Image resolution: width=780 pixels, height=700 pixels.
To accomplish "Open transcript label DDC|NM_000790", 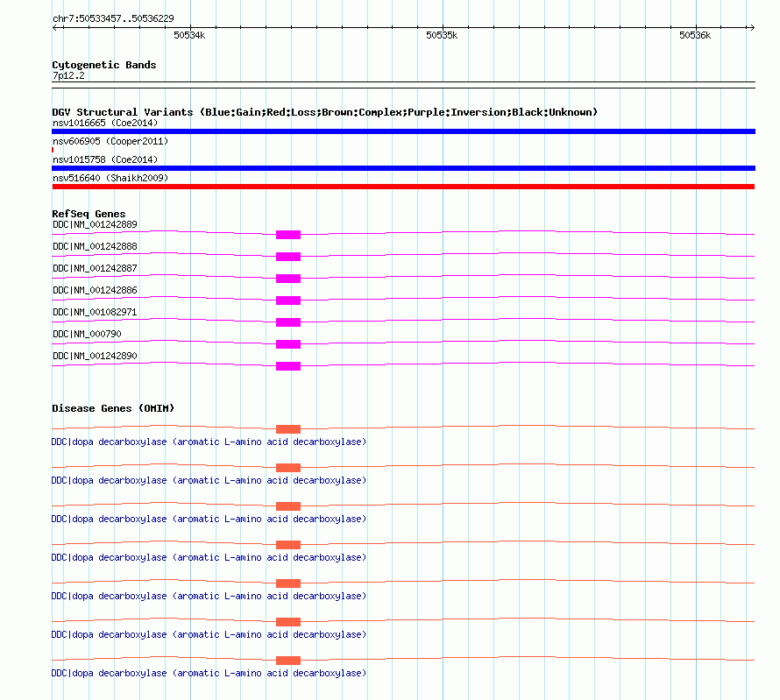I will coord(87,334).
